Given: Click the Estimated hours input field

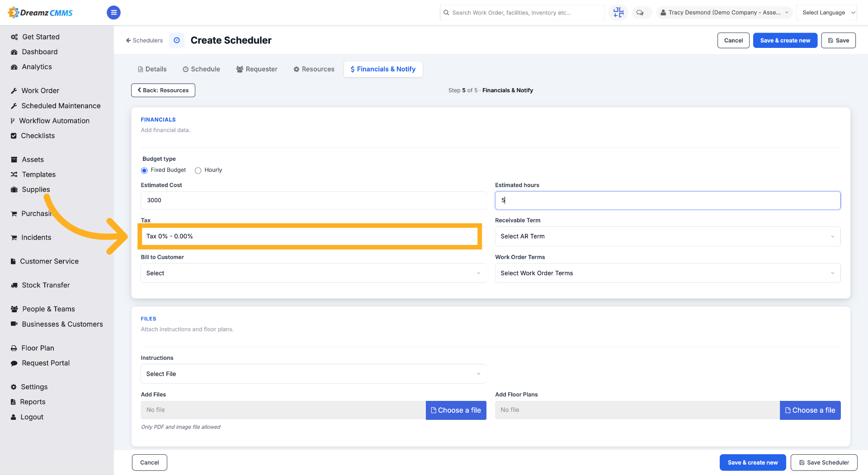Looking at the screenshot, I should (668, 200).
